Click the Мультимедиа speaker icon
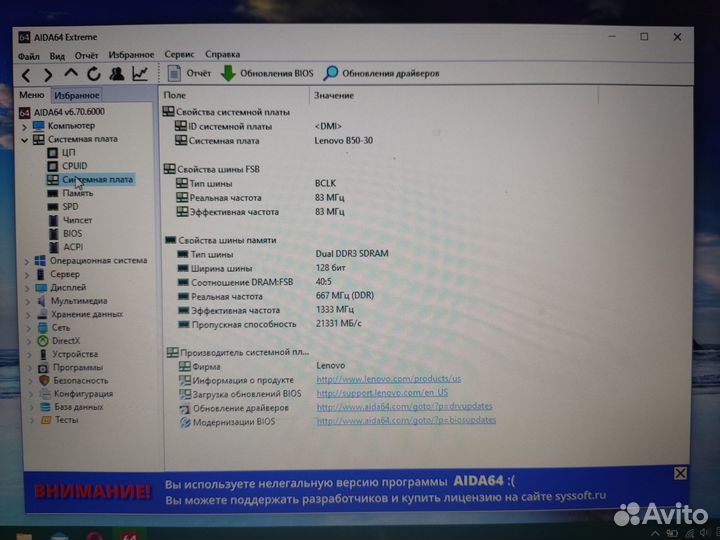The image size is (720, 540). click(42, 301)
